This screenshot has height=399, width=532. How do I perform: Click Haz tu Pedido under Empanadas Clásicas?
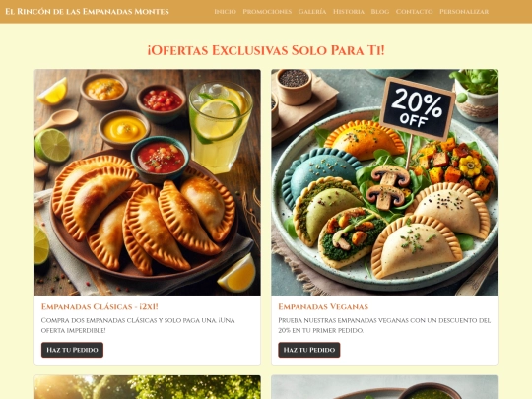pyautogui.click(x=72, y=350)
